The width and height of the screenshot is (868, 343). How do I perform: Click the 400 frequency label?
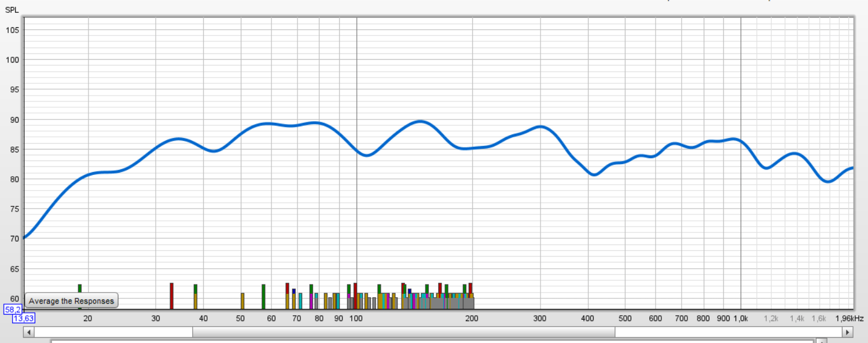tap(588, 318)
